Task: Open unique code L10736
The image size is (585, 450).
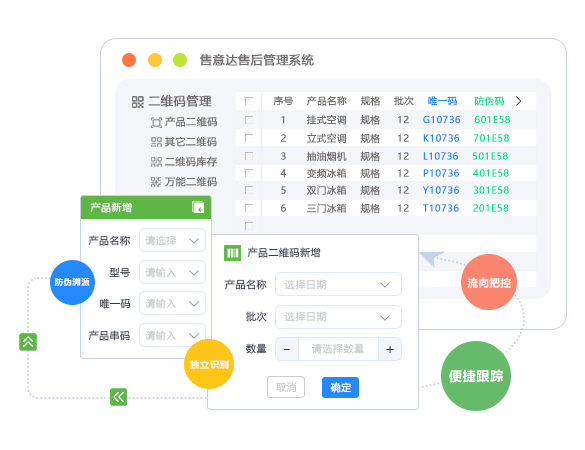Action: 441,156
